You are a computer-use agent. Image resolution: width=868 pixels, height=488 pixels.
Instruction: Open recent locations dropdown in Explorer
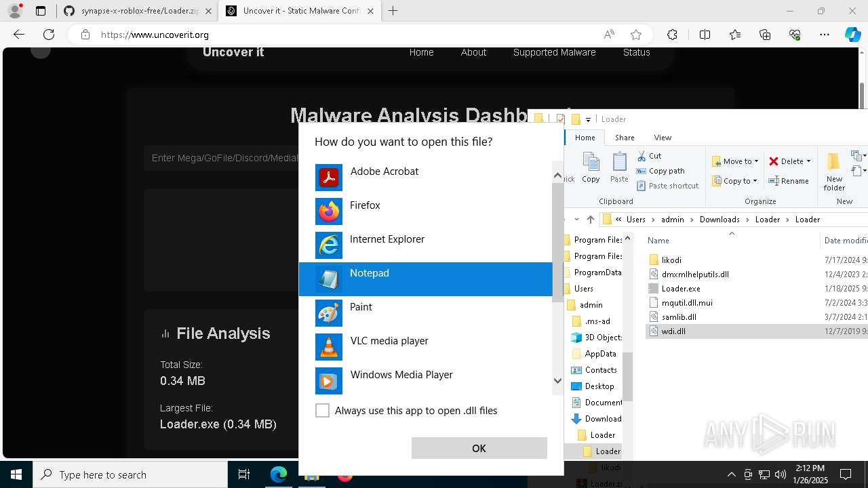pyautogui.click(x=576, y=220)
